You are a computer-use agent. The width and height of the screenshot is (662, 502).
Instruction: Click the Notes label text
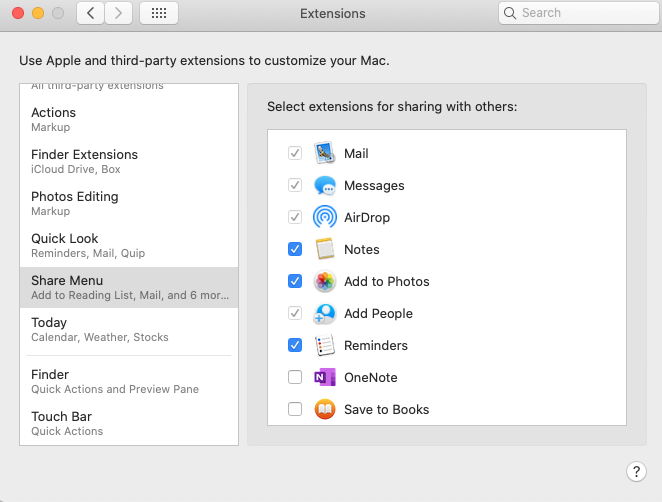click(361, 250)
